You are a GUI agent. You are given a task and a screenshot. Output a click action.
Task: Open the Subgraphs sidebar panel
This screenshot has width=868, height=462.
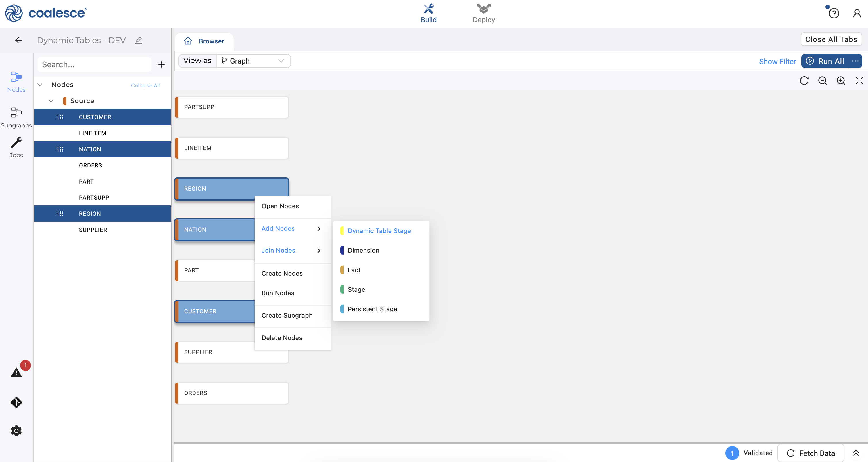point(16,117)
